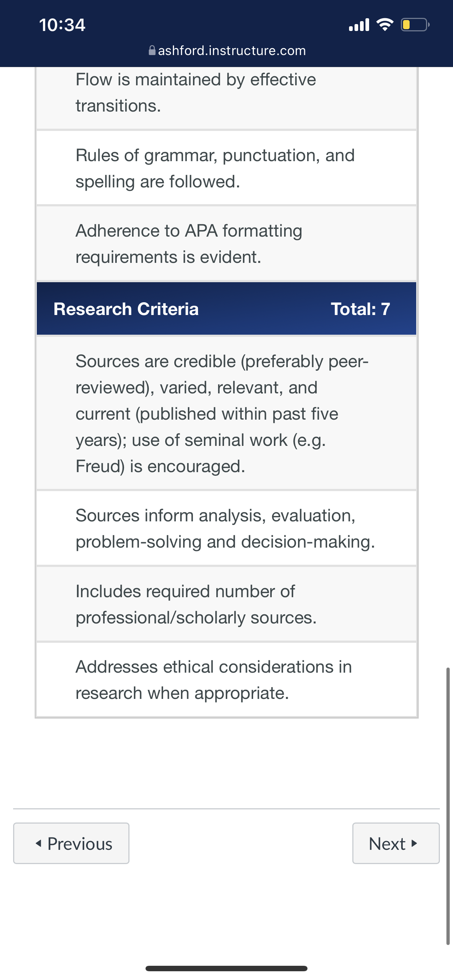
Task: Open the ashford.instructure.com address bar
Action: pyautogui.click(x=227, y=50)
